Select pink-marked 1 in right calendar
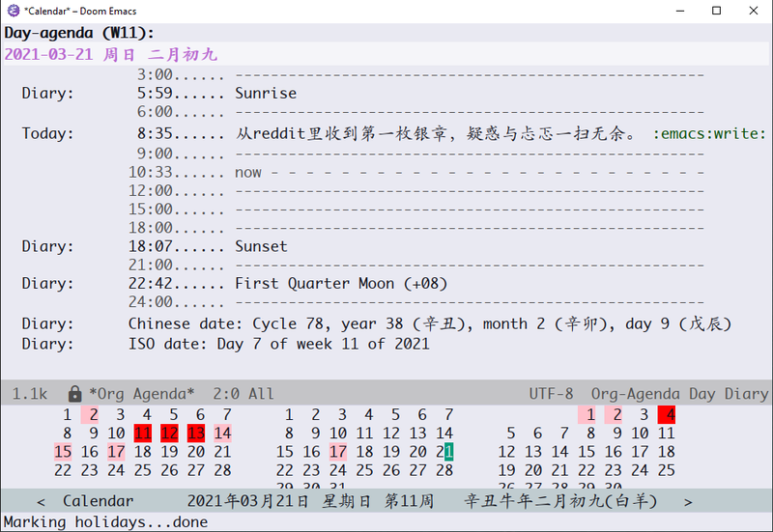This screenshot has width=773, height=532. click(587, 415)
